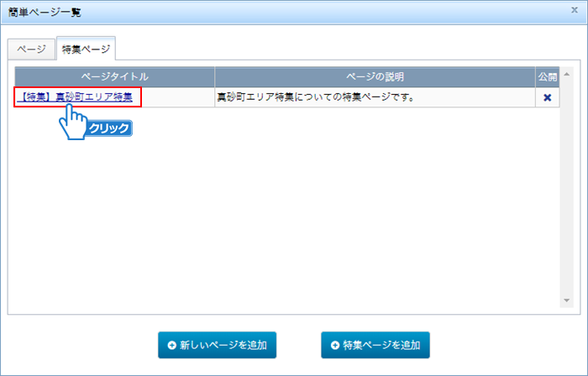The width and height of the screenshot is (588, 376).
Task: Click the 簡単ページ一覧 title bar
Action: tap(252, 12)
